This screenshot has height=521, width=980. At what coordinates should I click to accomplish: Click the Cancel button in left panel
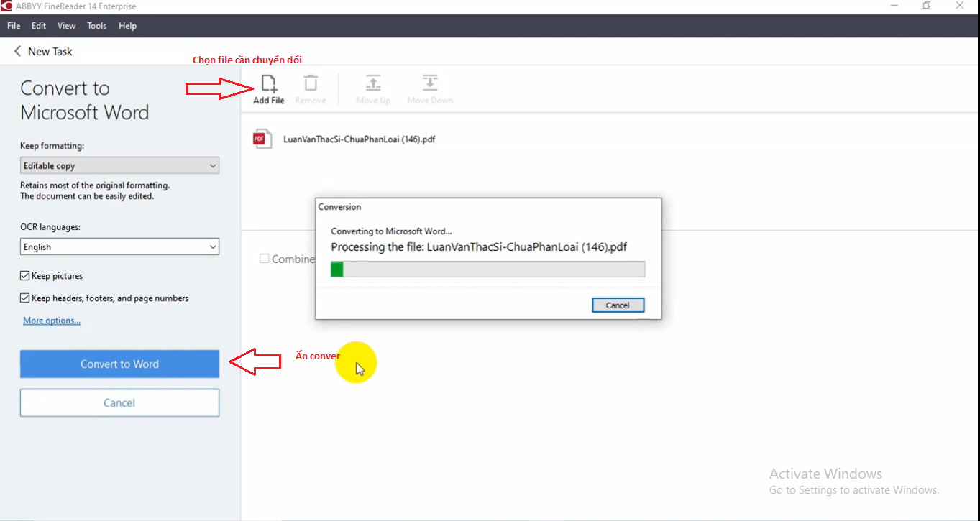[x=119, y=403]
